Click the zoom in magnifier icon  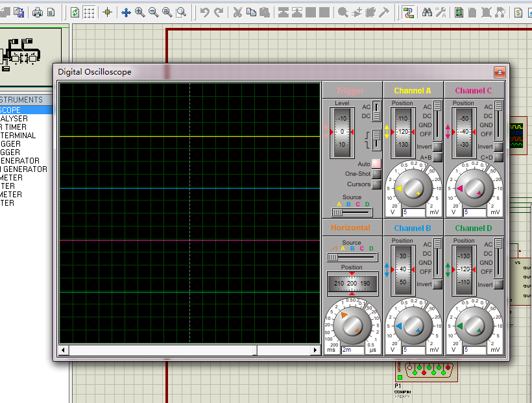[139, 12]
